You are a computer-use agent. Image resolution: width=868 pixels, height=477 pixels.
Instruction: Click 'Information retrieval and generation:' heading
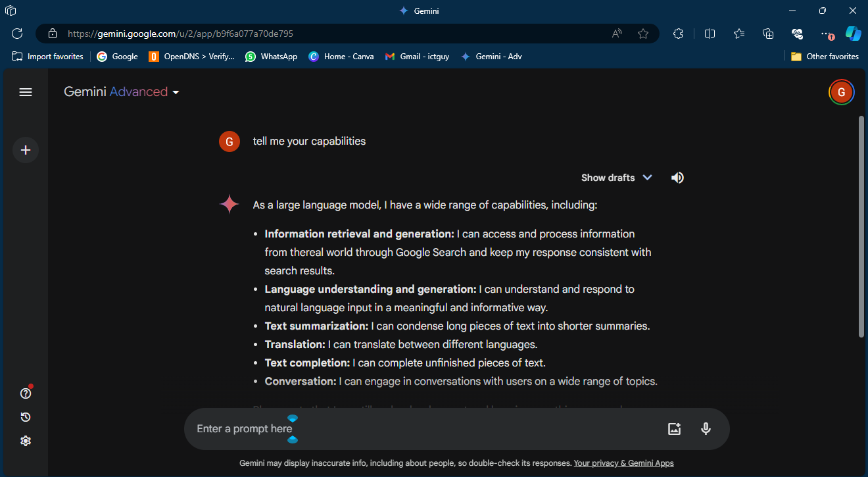coord(360,234)
